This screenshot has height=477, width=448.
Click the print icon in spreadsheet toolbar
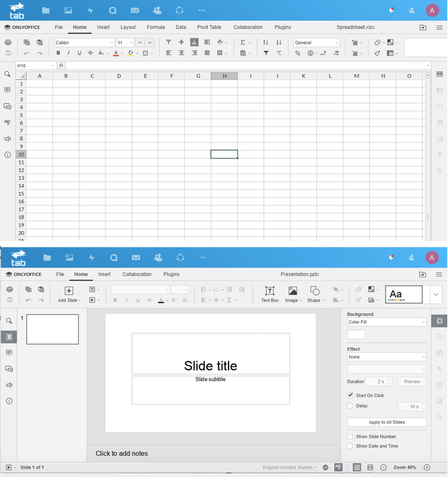point(8,42)
